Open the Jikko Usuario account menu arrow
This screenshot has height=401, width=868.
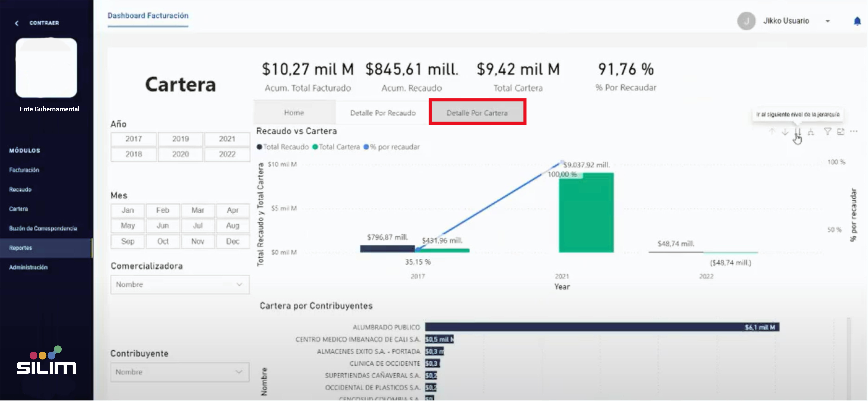[x=828, y=21]
